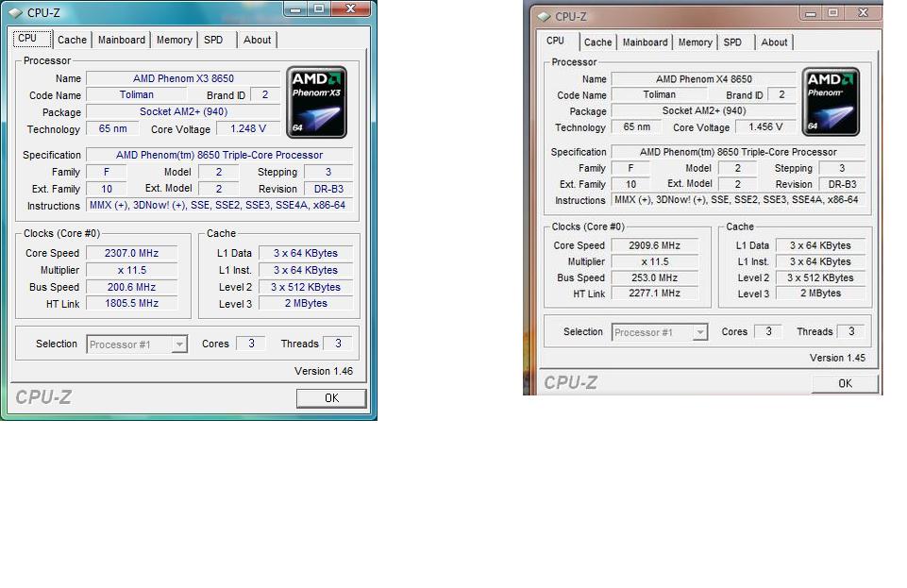Click HT Link value 1805.5 MHz

tap(132, 304)
